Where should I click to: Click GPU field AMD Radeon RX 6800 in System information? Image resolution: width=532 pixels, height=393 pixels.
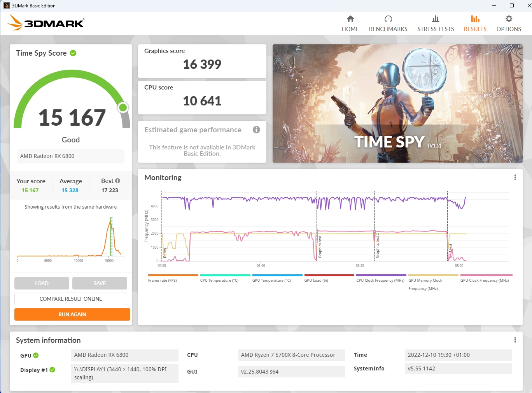[124, 355]
